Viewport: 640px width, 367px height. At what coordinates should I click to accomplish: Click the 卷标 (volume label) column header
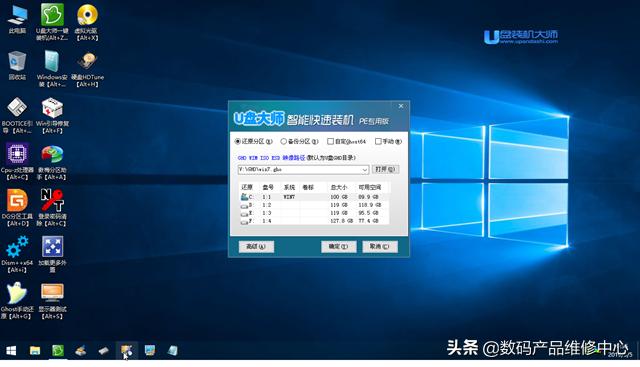click(x=308, y=187)
